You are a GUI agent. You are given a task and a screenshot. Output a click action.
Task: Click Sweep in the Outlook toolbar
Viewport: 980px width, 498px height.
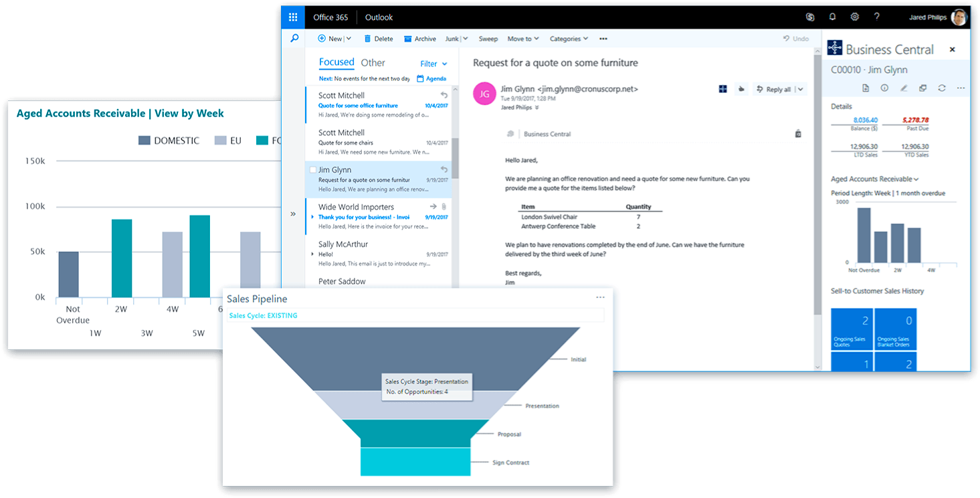[x=488, y=39]
